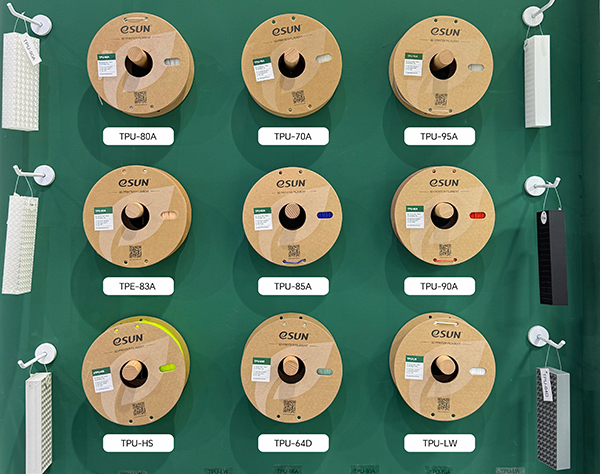Pick the red filament window on TPU-90A spool

478,215
